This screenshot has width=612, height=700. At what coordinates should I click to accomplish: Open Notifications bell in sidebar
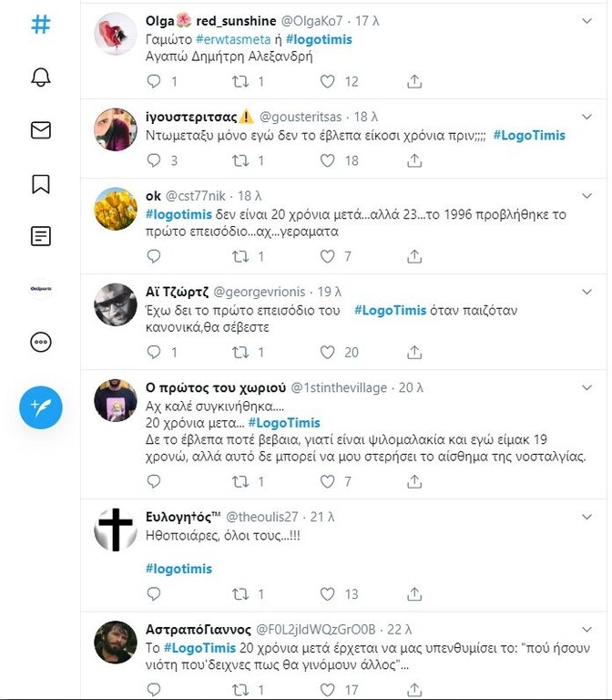40,77
